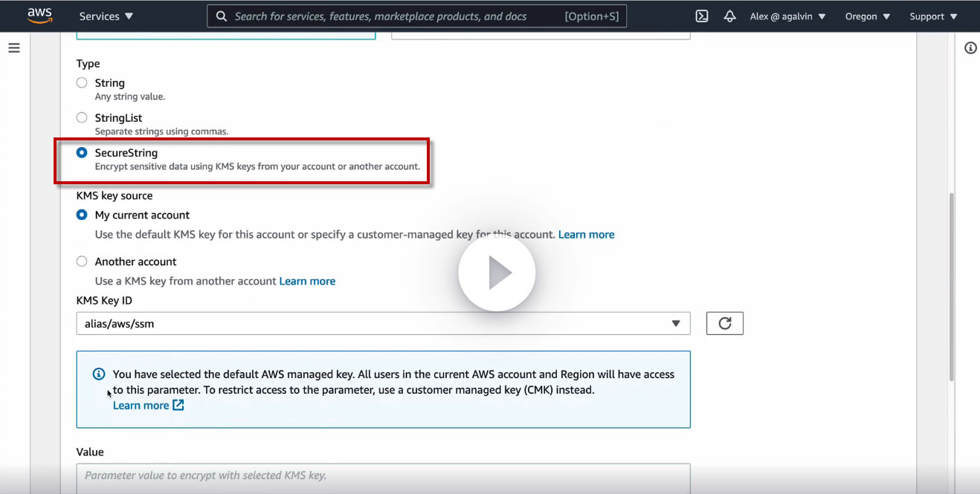Open the Support menu
Viewport: 980px width, 494px height.
pos(933,16)
